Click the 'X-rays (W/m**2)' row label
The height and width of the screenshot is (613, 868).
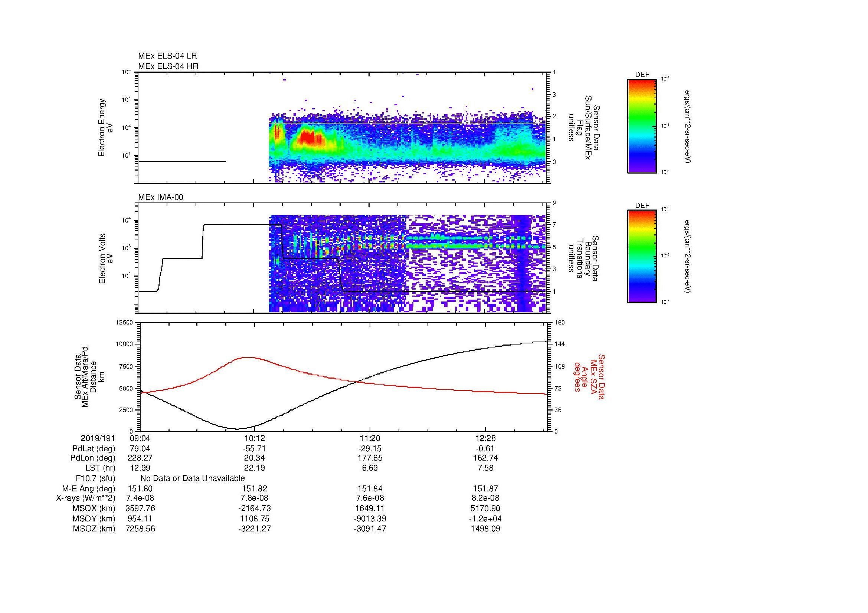86,498
